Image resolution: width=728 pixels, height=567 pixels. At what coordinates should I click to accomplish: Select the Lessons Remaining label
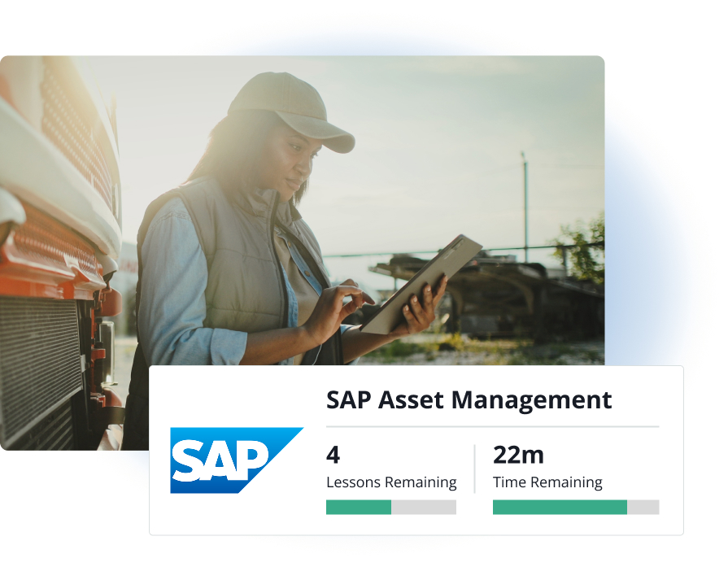click(x=391, y=482)
